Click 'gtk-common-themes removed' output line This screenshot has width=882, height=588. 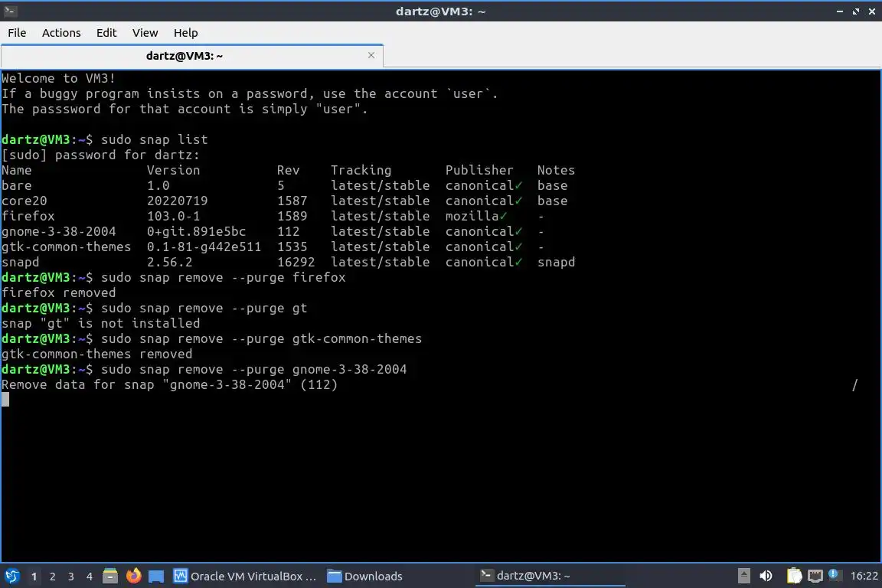(96, 354)
